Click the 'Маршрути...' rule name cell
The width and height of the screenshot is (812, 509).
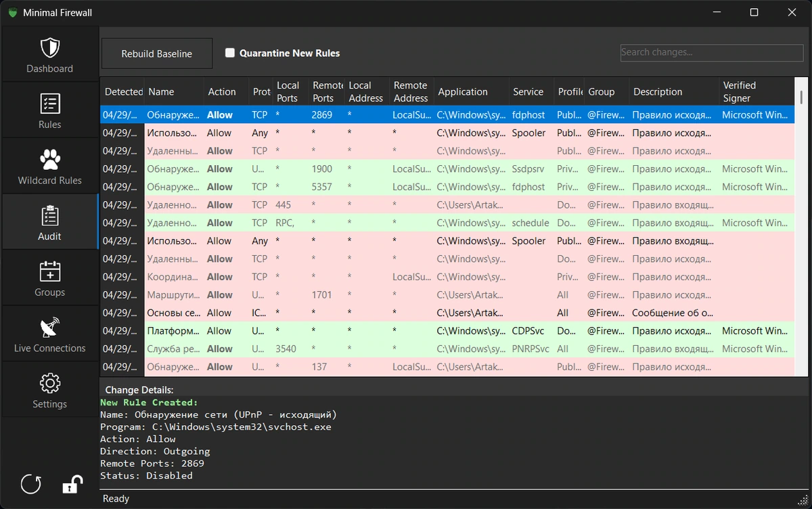174,294
